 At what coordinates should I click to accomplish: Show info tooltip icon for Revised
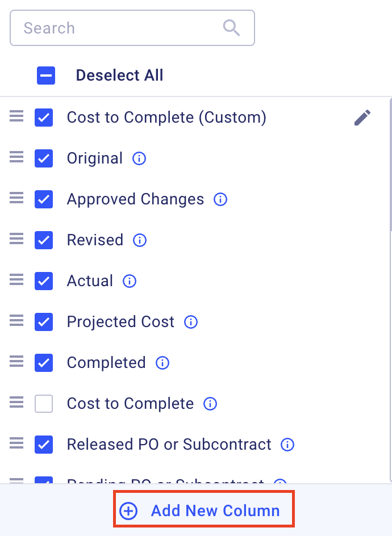(x=139, y=240)
